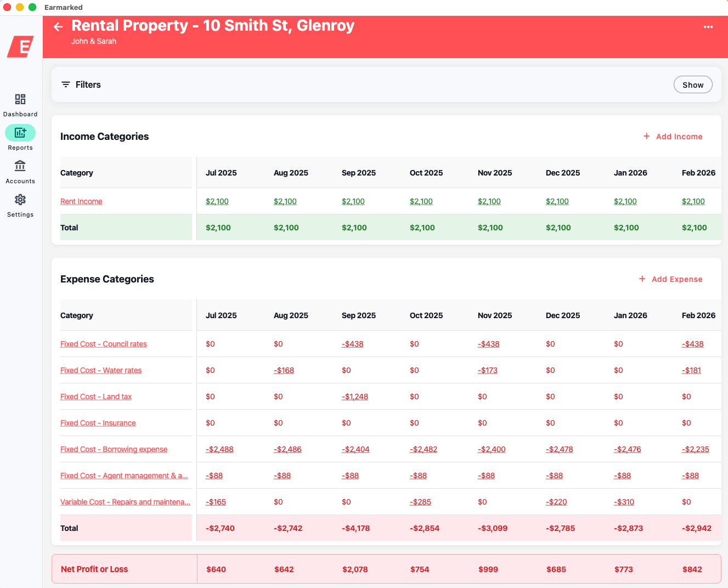728x588 pixels.
Task: Click Net Profit $2,078 for Sep 2025
Action: 355,569
